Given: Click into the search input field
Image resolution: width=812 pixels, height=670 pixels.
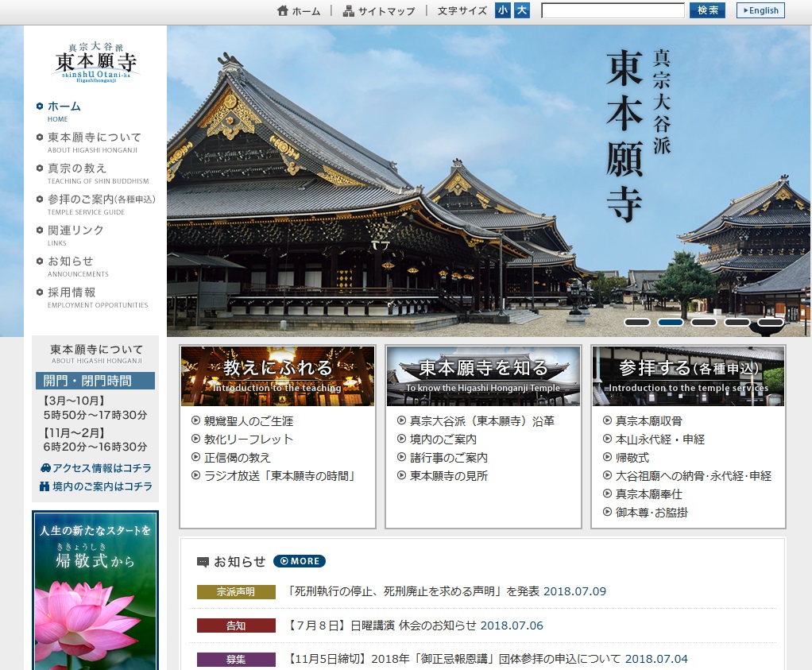Looking at the screenshot, I should (x=613, y=10).
